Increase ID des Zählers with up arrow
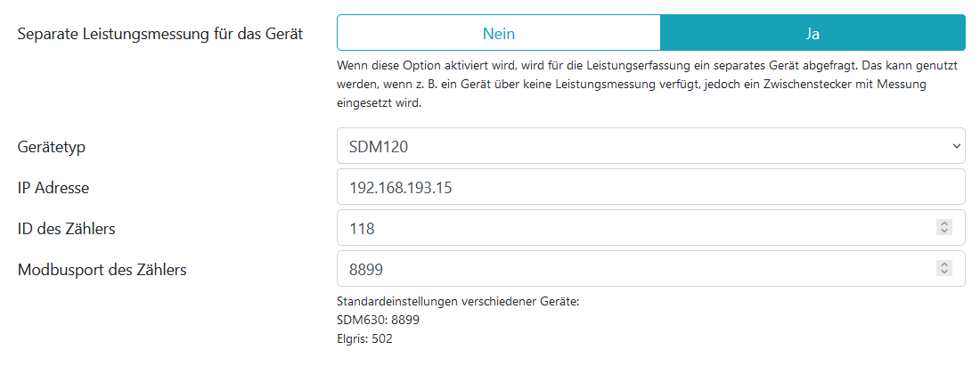Image resolution: width=980 pixels, height=366 pixels. click(944, 224)
